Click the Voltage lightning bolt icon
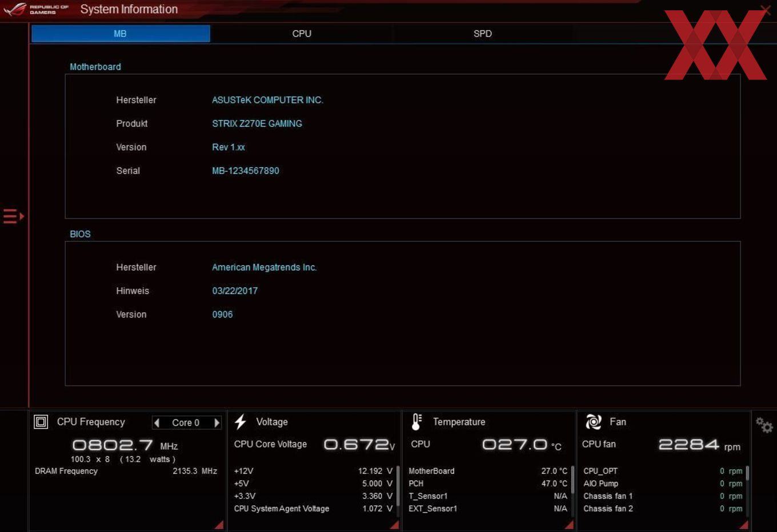Screen dimensions: 777x532 [241, 422]
